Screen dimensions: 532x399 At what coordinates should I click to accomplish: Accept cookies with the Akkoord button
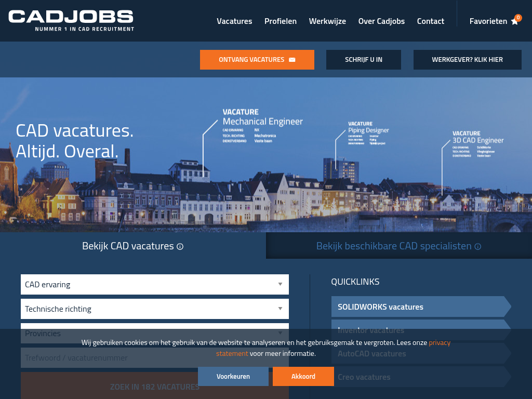(303, 376)
